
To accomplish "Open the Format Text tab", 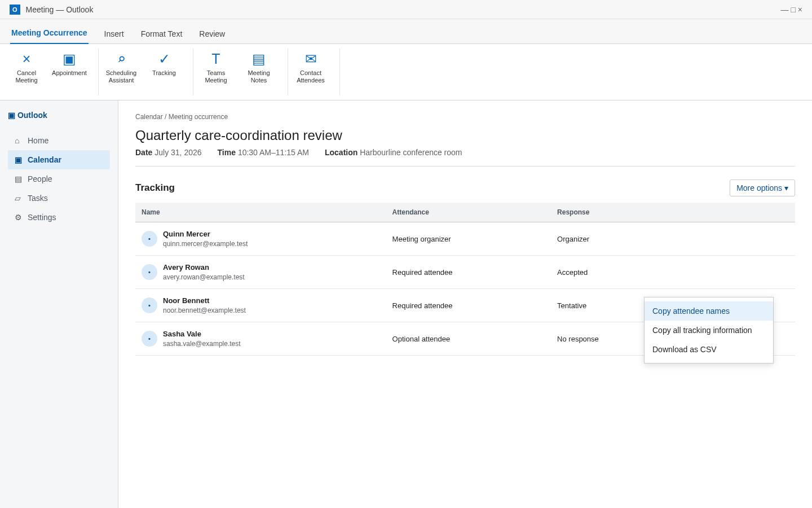I will [161, 34].
